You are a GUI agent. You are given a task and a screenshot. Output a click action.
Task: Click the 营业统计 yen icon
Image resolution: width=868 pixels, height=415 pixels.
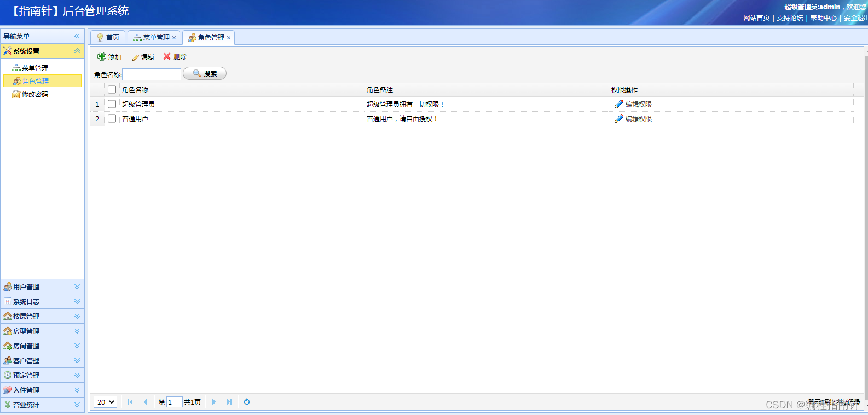coord(8,405)
